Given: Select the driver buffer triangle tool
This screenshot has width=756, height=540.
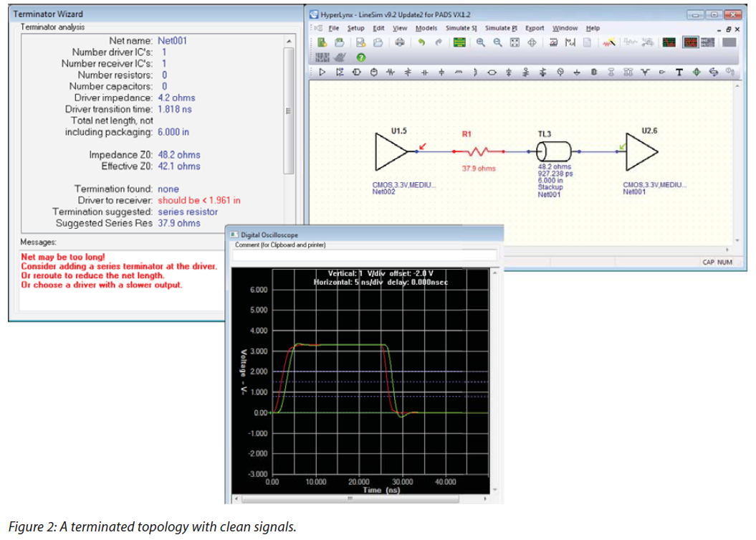Looking at the screenshot, I should click(322, 72).
